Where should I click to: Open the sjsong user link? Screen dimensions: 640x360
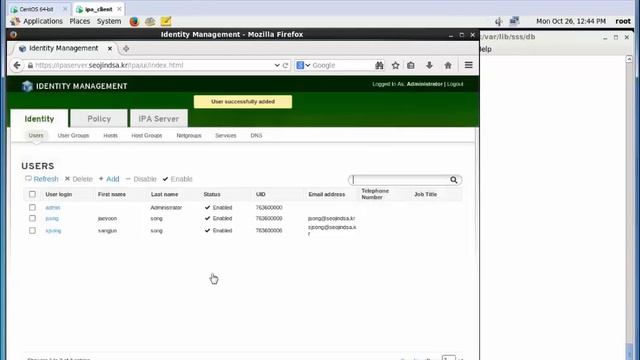click(53, 231)
